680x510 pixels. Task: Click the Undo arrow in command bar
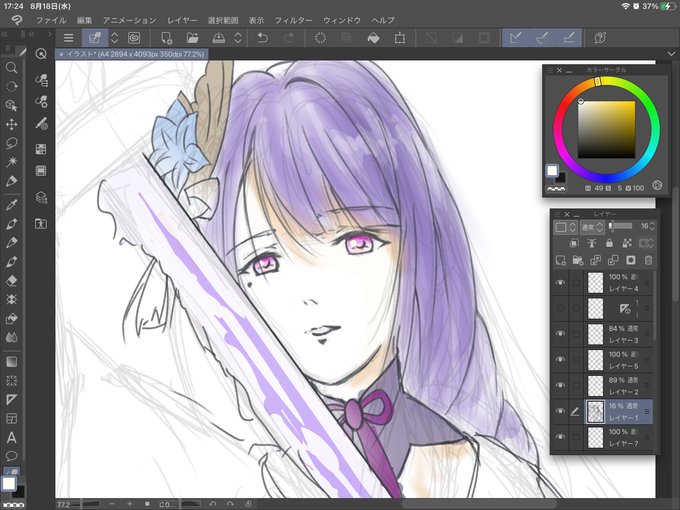(x=262, y=38)
